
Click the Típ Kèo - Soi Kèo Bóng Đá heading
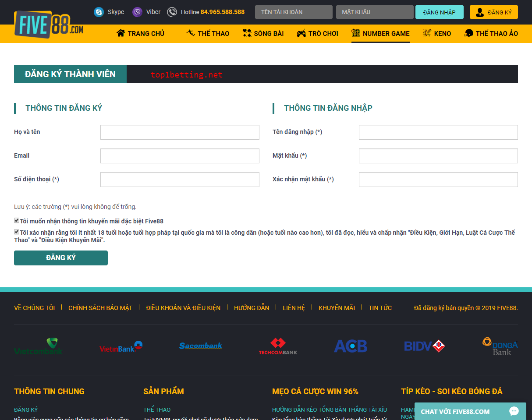pos(452,392)
